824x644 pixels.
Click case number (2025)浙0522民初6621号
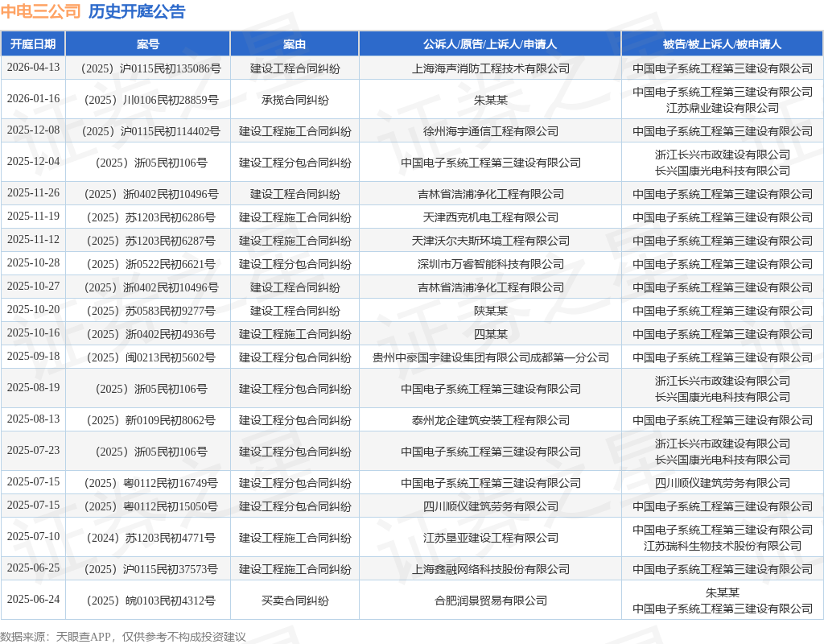pyautogui.click(x=148, y=264)
